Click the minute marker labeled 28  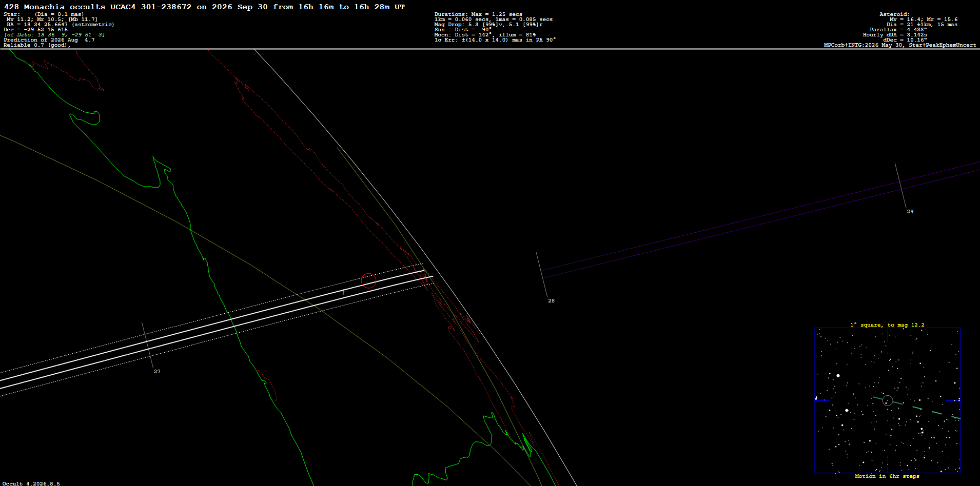pyautogui.click(x=551, y=301)
